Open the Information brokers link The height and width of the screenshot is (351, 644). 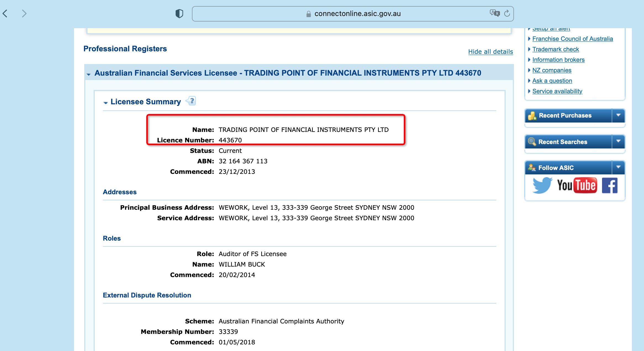pos(558,60)
